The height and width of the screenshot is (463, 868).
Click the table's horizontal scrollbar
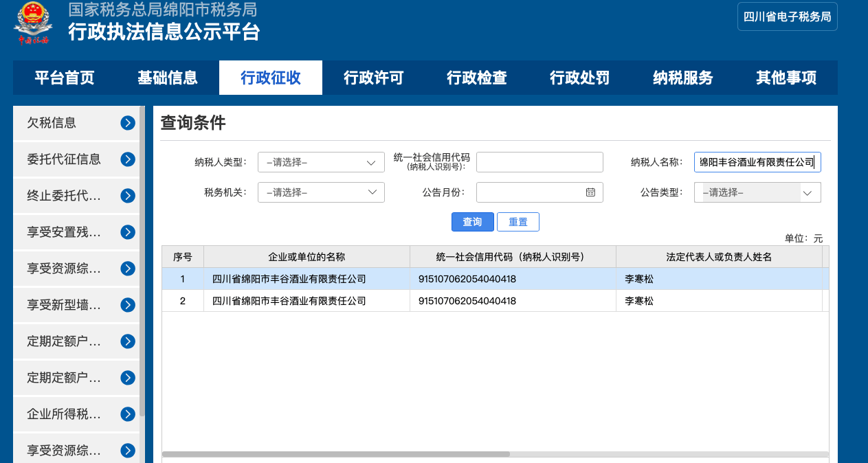coord(335,454)
